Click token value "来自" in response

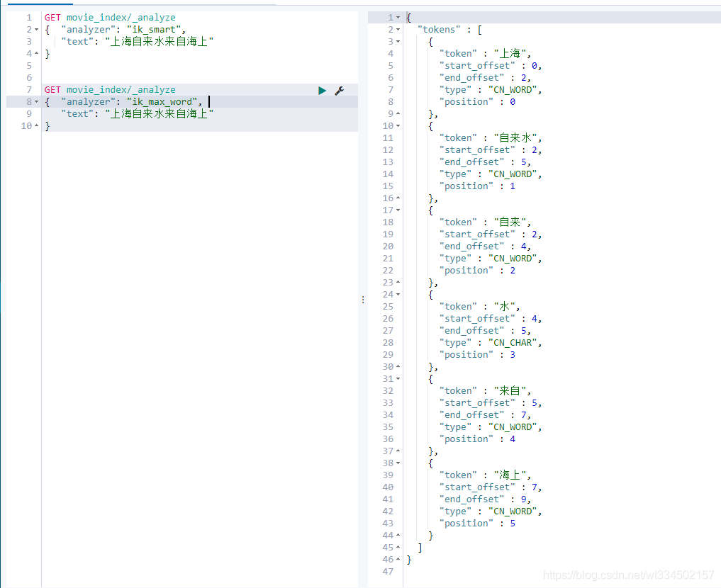(510, 391)
